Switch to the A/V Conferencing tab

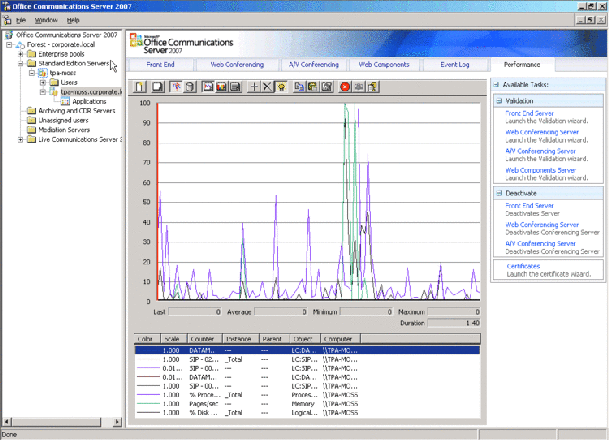(314, 64)
